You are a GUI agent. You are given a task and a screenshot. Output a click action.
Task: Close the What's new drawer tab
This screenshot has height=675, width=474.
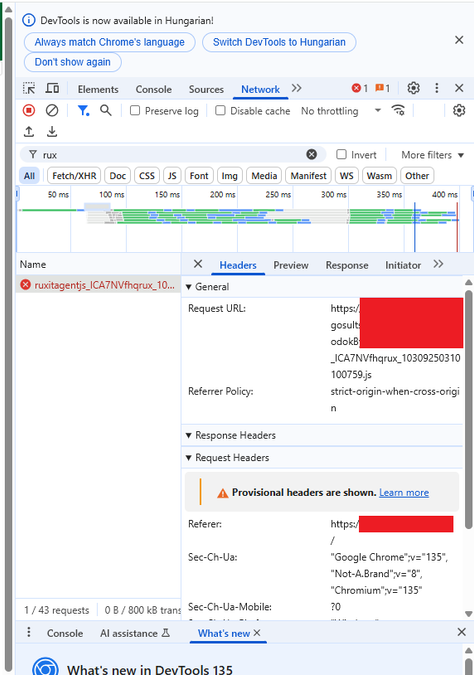pyautogui.click(x=257, y=633)
